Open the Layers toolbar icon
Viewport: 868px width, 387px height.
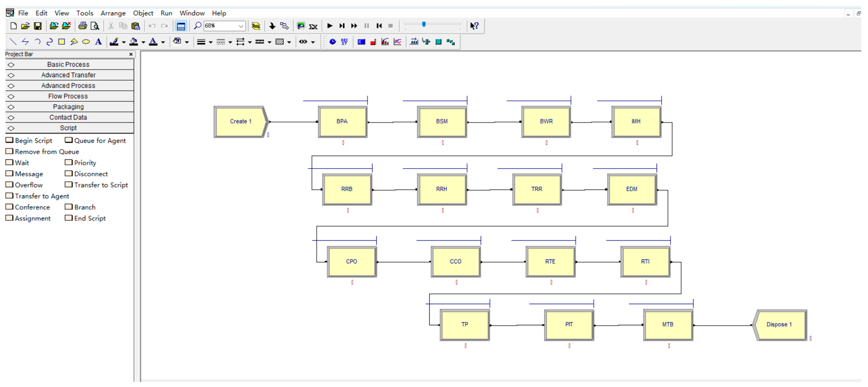tap(256, 26)
